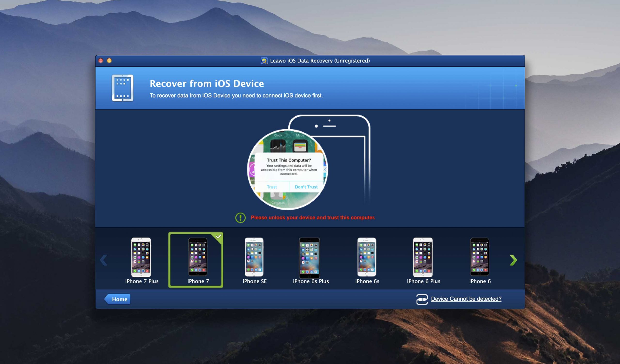Click the USB connection icon beside the detect link
Image resolution: width=620 pixels, height=364 pixels.
(x=422, y=299)
